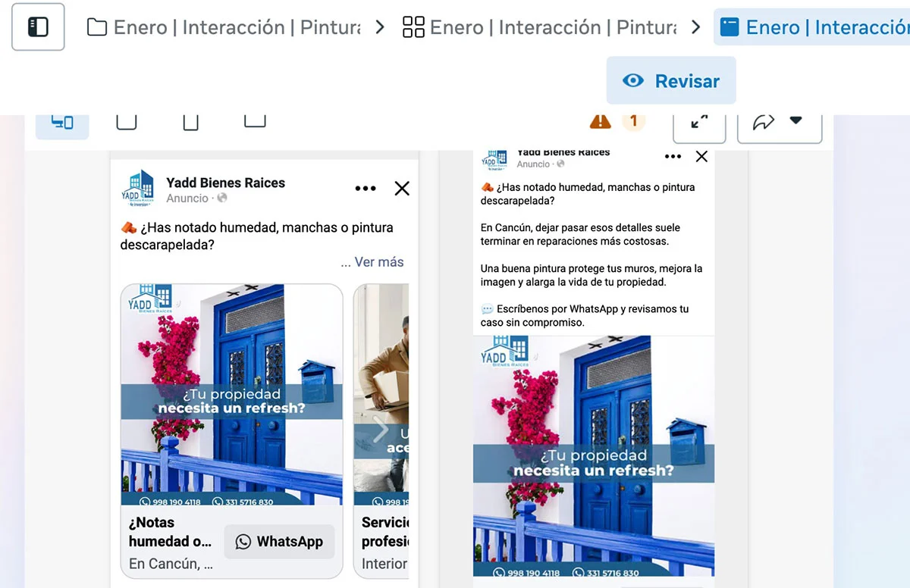Open the campaign folder breadcrumb
This screenshot has width=910, height=588.
224,28
